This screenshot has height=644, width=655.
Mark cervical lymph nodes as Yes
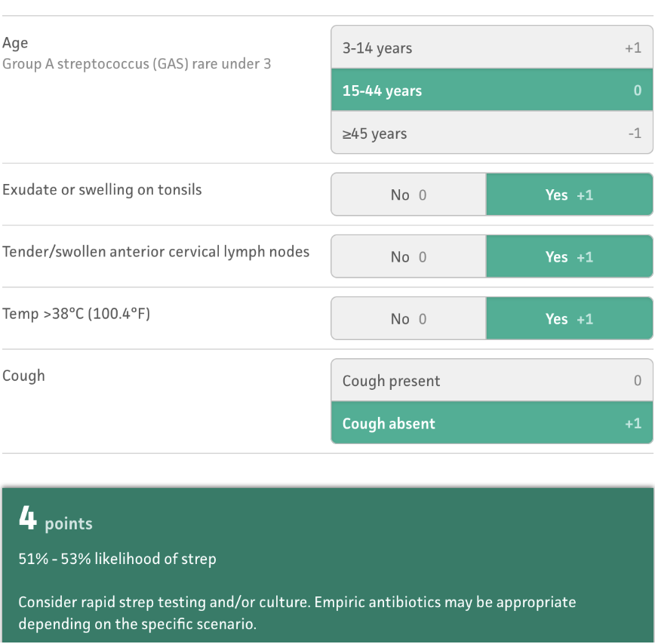[x=569, y=257]
